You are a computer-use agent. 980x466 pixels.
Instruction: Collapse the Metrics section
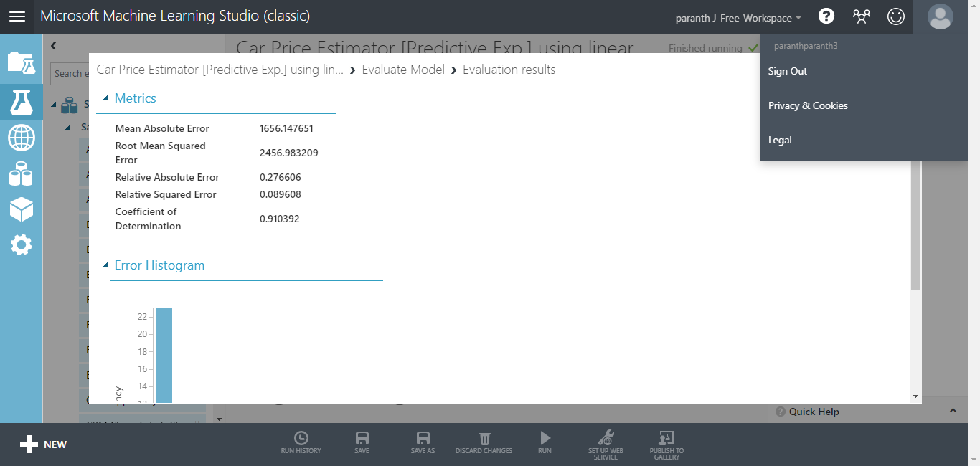pyautogui.click(x=105, y=98)
